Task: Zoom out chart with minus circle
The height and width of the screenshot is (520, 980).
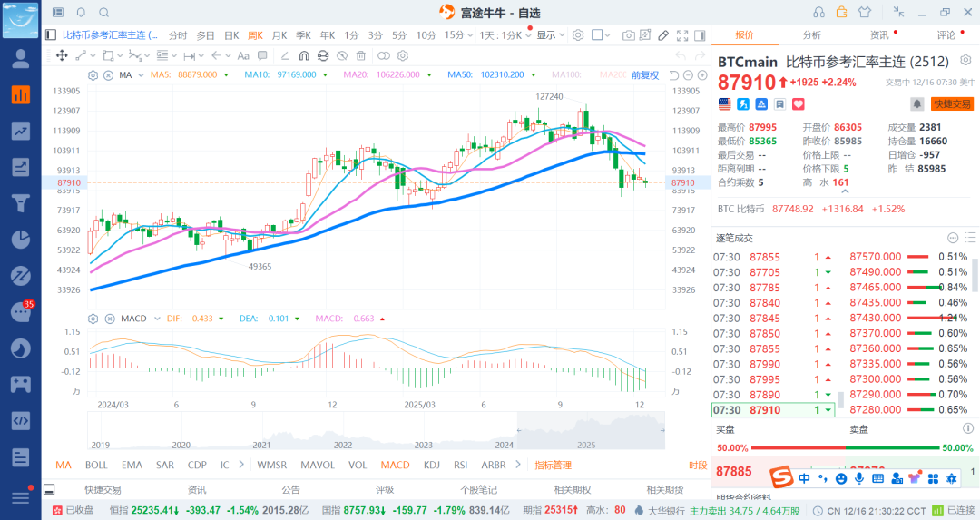Action: click(688, 75)
